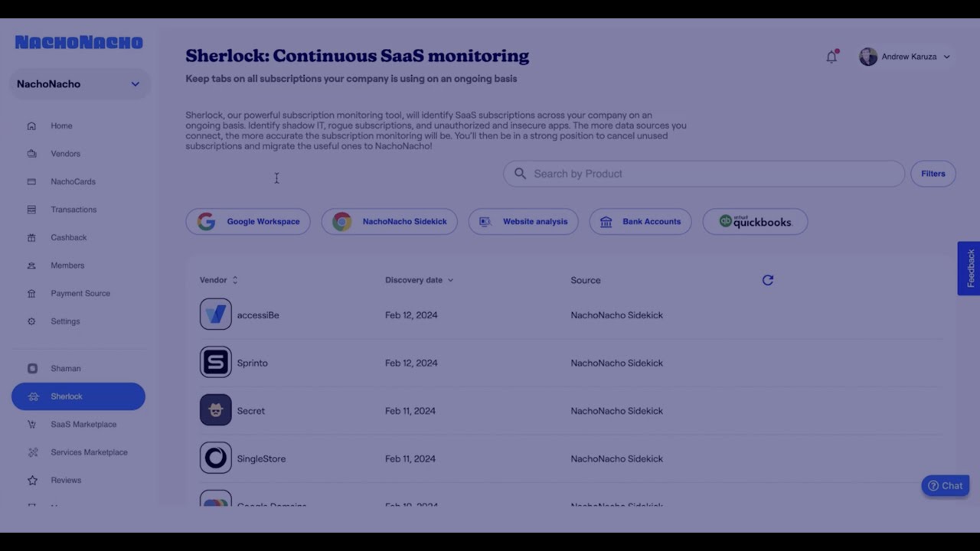Click the Members sidebar icon
This screenshot has height=551, width=980.
(31, 266)
